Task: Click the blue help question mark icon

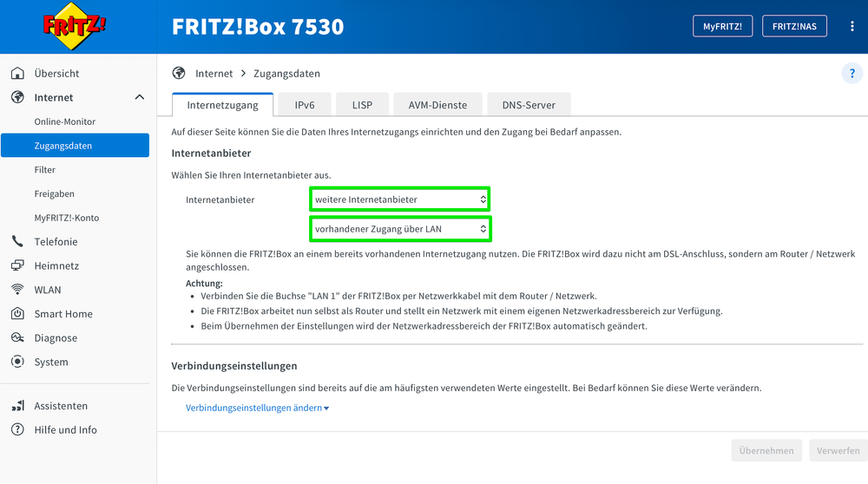Action: click(852, 74)
